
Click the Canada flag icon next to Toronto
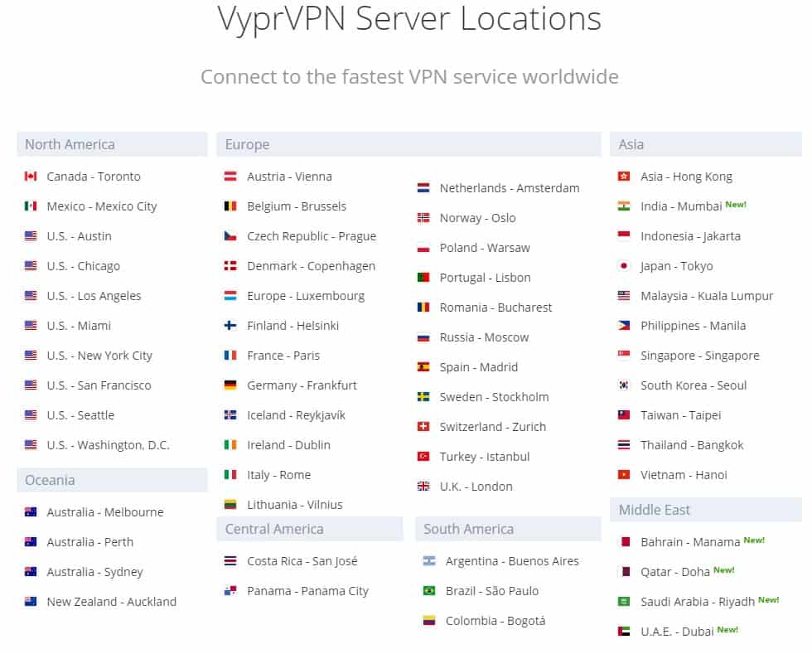click(x=31, y=177)
